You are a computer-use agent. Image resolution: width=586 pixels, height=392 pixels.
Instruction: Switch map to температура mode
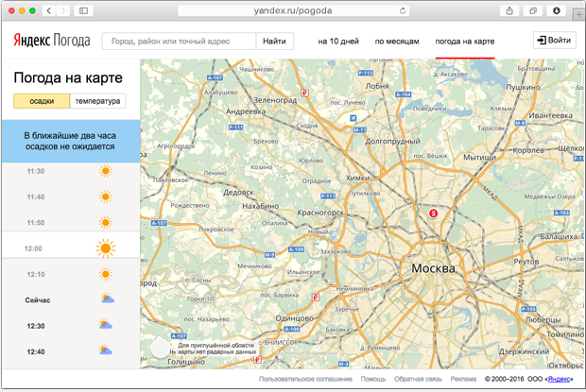[x=98, y=101]
